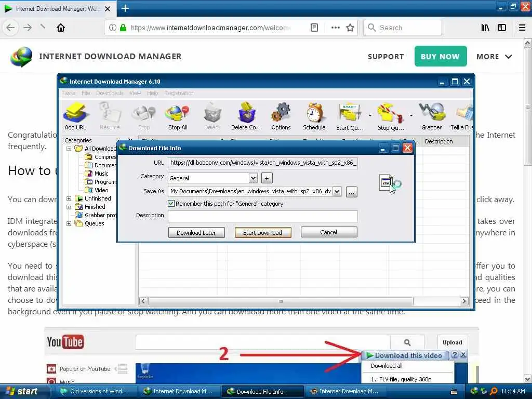Image resolution: width=532 pixels, height=399 pixels.
Task: Click the SUPPORT link
Action: pos(386,57)
